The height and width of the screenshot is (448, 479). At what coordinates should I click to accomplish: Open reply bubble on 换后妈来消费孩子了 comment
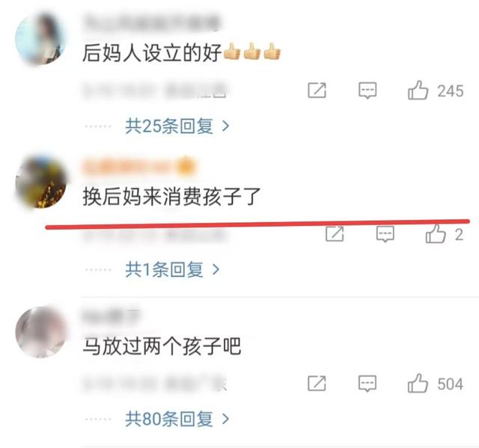[x=385, y=234]
